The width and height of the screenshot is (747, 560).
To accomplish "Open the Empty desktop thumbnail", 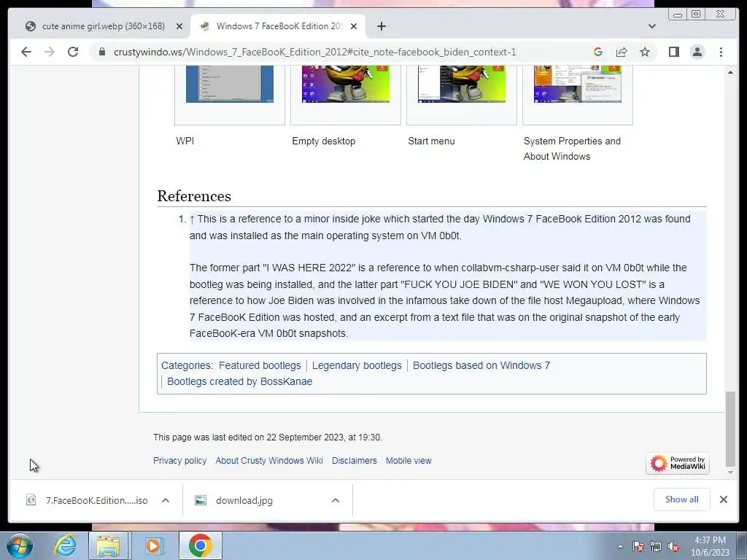I will [x=345, y=84].
